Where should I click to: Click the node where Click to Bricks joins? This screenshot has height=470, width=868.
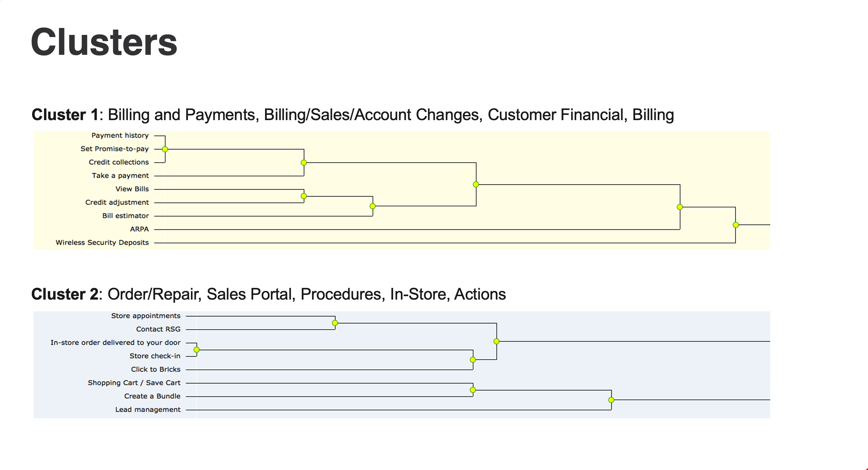click(473, 360)
